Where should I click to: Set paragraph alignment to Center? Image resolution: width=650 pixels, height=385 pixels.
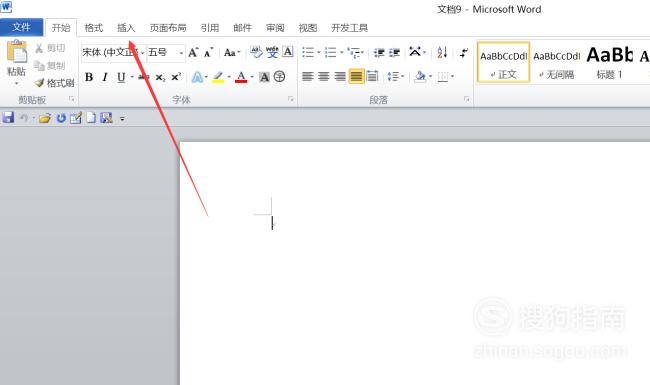pos(324,77)
